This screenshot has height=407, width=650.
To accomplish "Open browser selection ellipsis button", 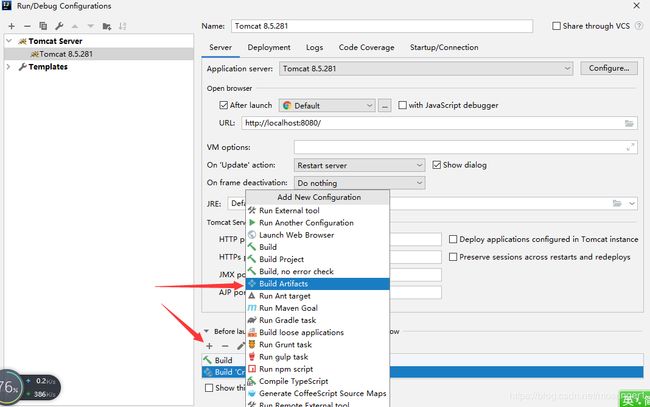I will 385,106.
